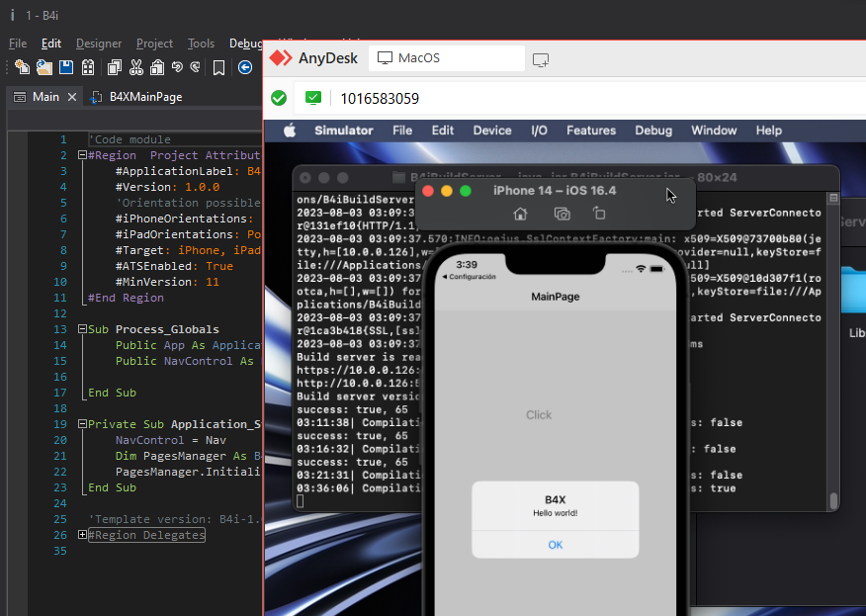The height and width of the screenshot is (616, 866).
Task: Tap OK in the B4X Hello world alert
Action: point(555,545)
